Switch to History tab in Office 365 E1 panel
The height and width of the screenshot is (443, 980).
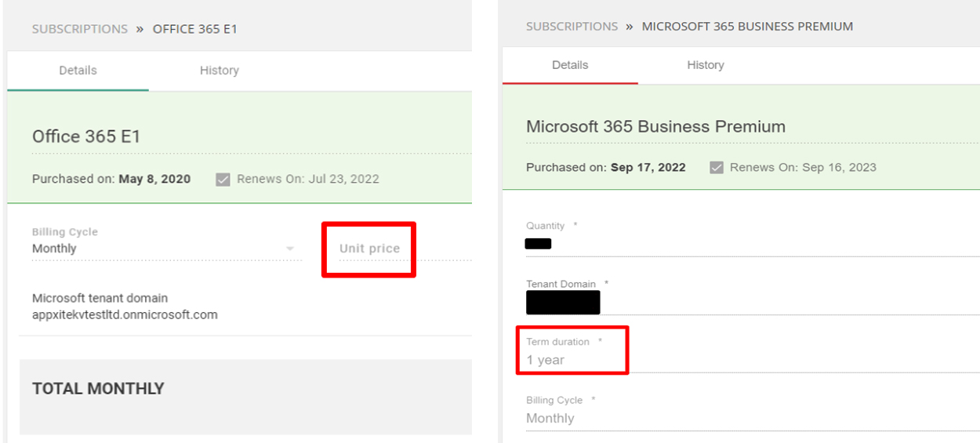(220, 71)
